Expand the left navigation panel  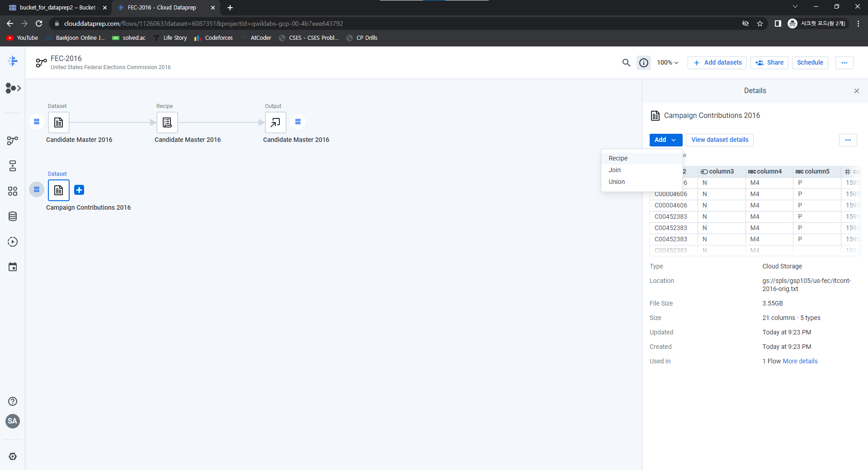click(x=13, y=88)
